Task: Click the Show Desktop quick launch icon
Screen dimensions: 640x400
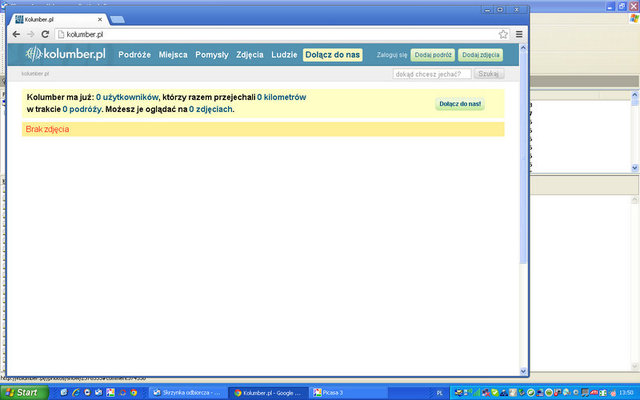Action: [64, 393]
